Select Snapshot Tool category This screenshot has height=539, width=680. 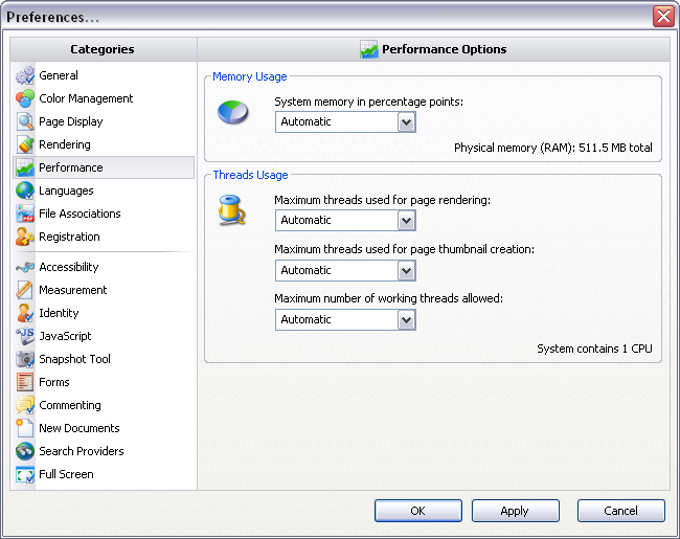click(x=75, y=359)
